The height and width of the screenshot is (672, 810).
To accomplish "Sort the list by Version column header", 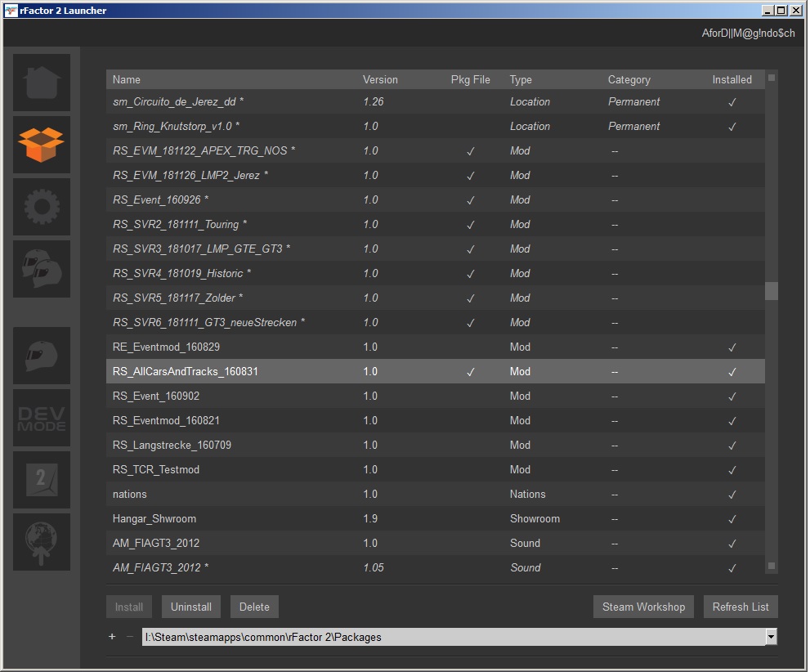I will tap(380, 79).
